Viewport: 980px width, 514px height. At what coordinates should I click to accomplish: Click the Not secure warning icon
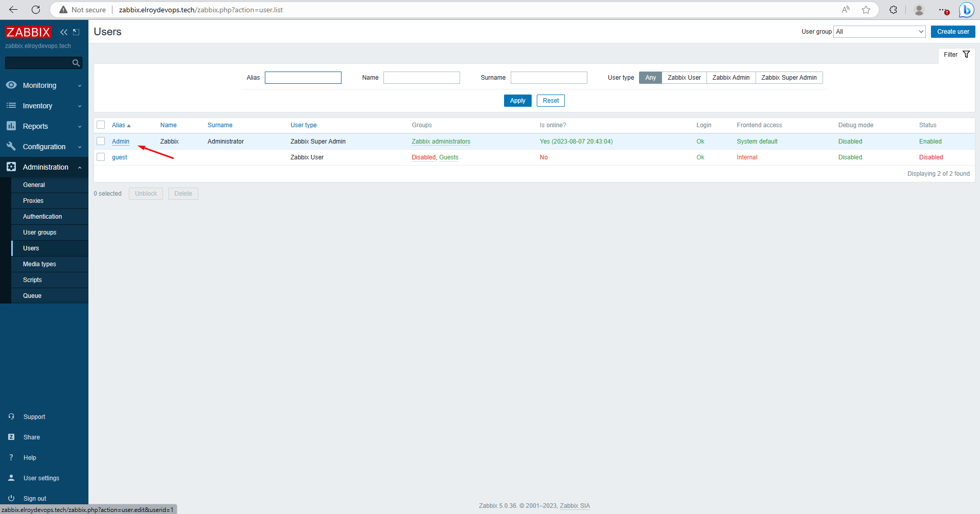(63, 10)
